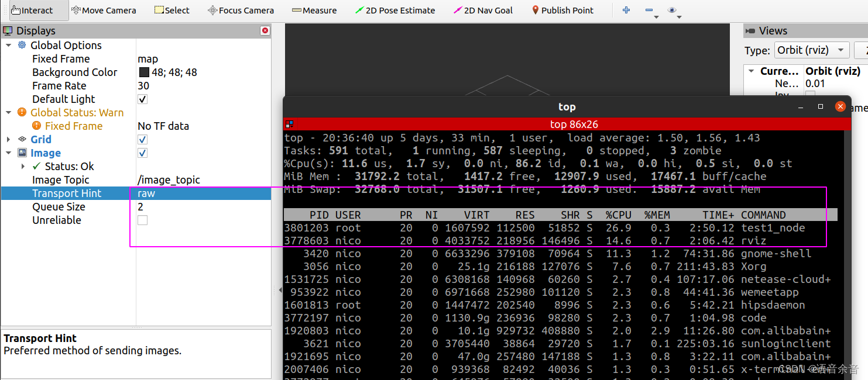Click the hipsdaemon process row

point(561,305)
